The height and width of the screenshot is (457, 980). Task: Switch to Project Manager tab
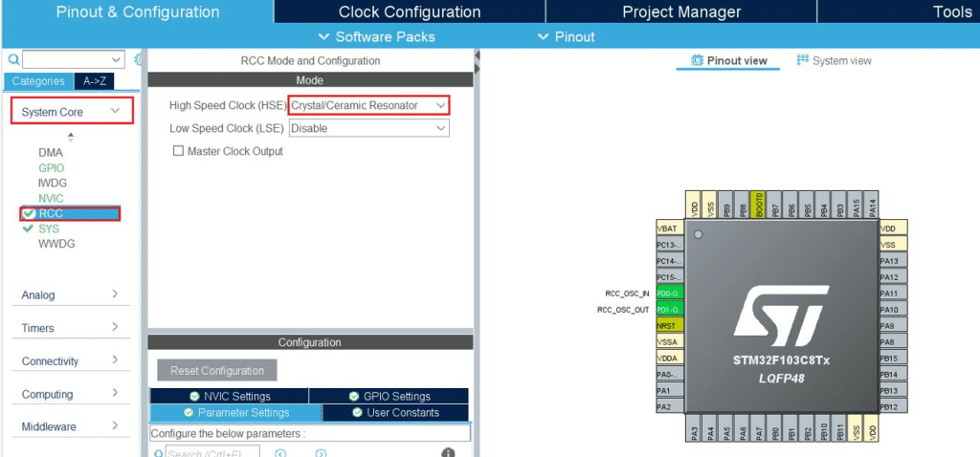tap(681, 11)
